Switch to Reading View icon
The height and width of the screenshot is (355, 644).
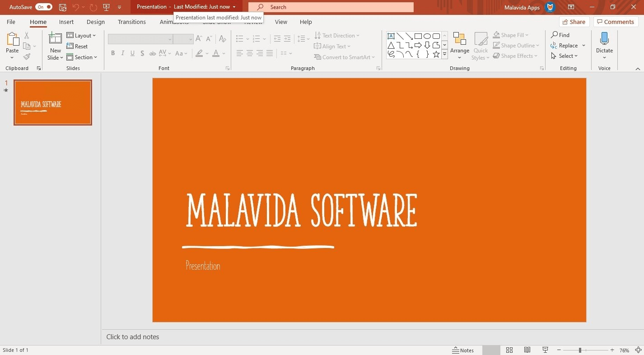pos(527,350)
